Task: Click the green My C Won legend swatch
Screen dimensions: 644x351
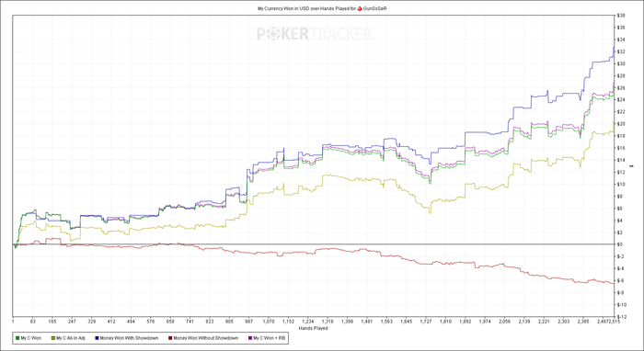Action: [17, 338]
